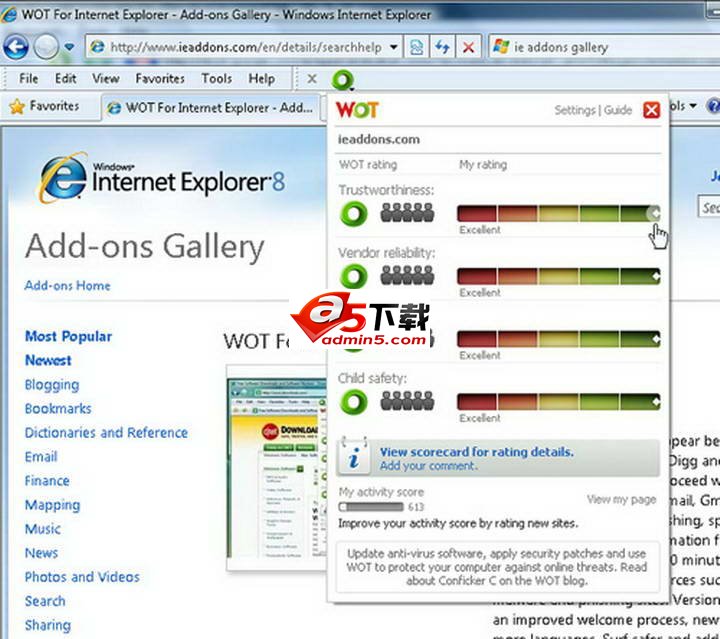Click the address bar URL field
This screenshot has width=720, height=639.
click(237, 47)
